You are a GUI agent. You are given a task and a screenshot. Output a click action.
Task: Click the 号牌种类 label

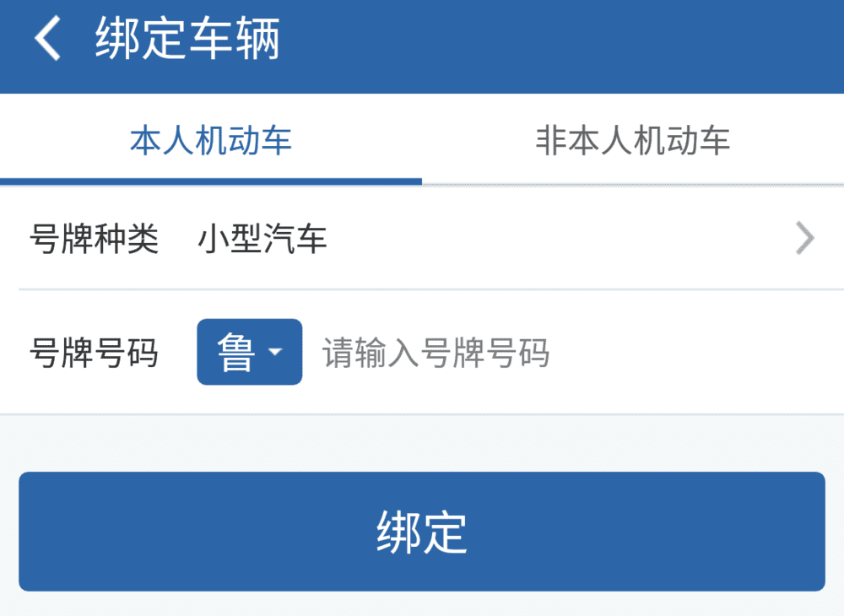pos(94,240)
